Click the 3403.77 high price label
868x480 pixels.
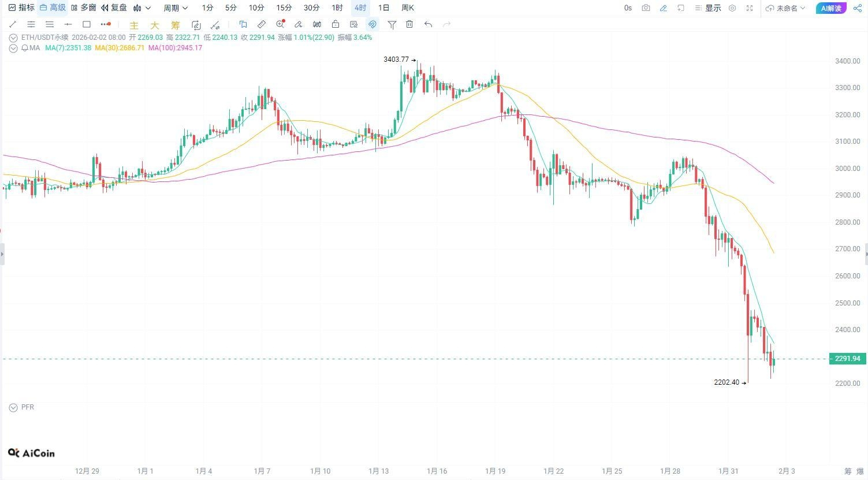coord(396,59)
